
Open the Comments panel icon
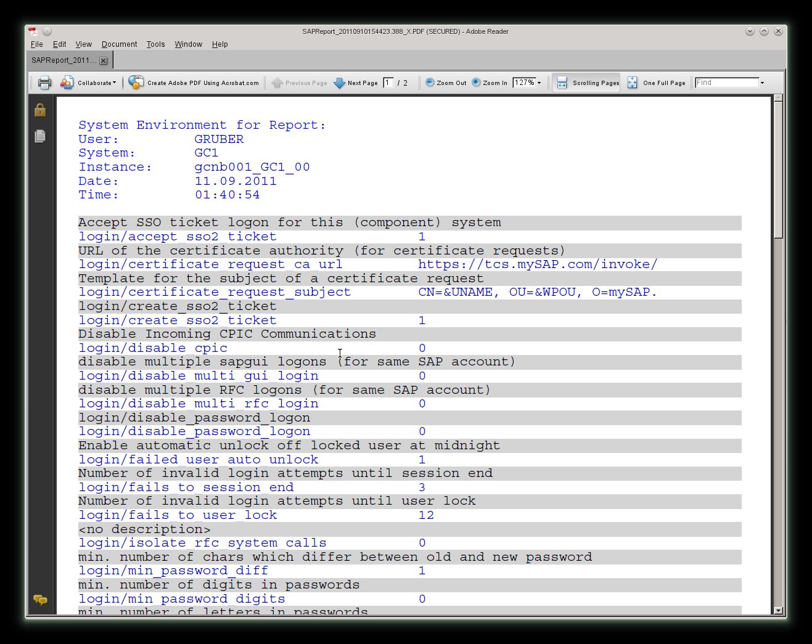coord(40,600)
